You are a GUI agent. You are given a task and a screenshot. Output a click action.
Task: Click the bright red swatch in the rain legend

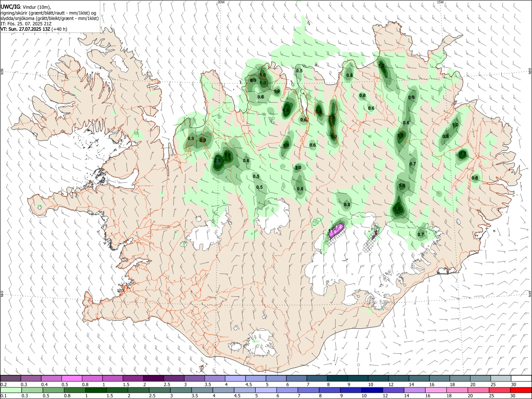pyautogui.click(x=521, y=390)
